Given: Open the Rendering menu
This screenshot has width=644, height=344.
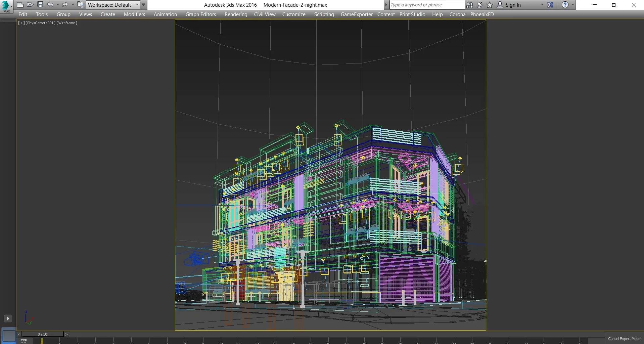Looking at the screenshot, I should (x=236, y=14).
